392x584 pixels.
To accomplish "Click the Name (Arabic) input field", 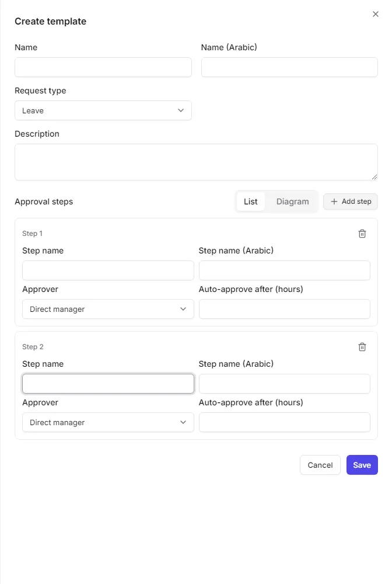I will click(x=289, y=67).
